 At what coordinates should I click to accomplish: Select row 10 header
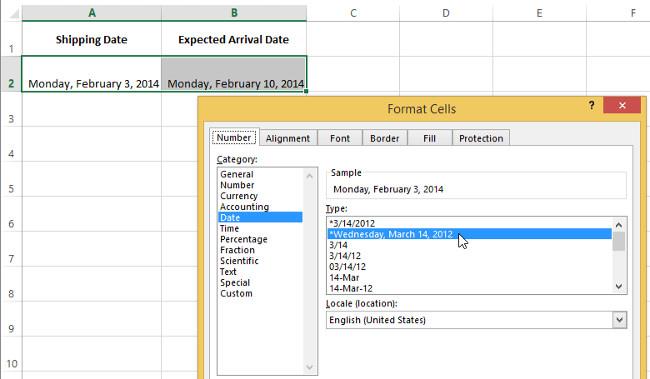coord(11,354)
